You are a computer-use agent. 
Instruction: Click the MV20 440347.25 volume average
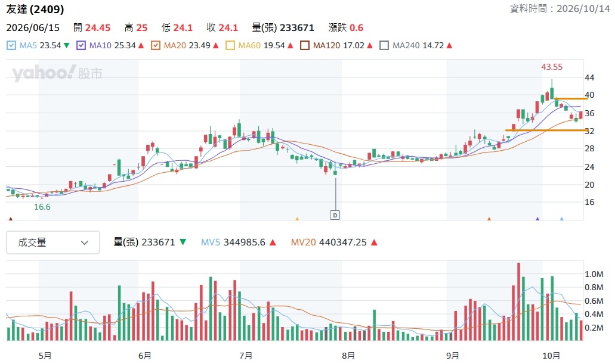pos(329,242)
